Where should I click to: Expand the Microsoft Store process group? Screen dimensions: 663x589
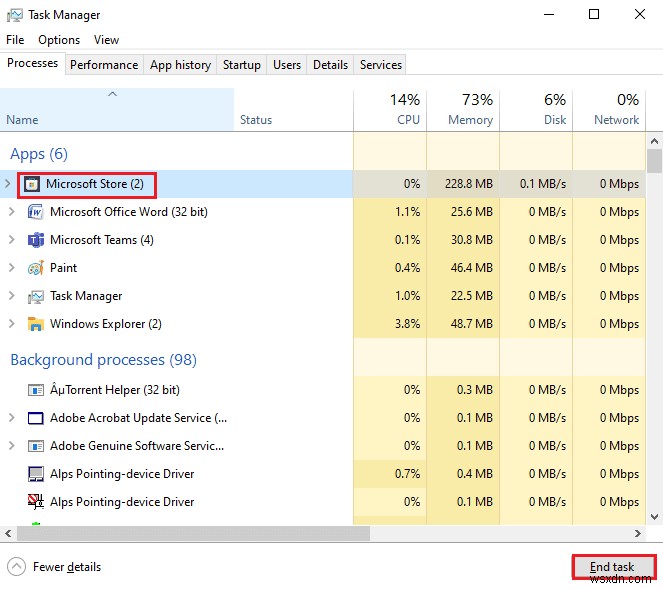[9, 184]
